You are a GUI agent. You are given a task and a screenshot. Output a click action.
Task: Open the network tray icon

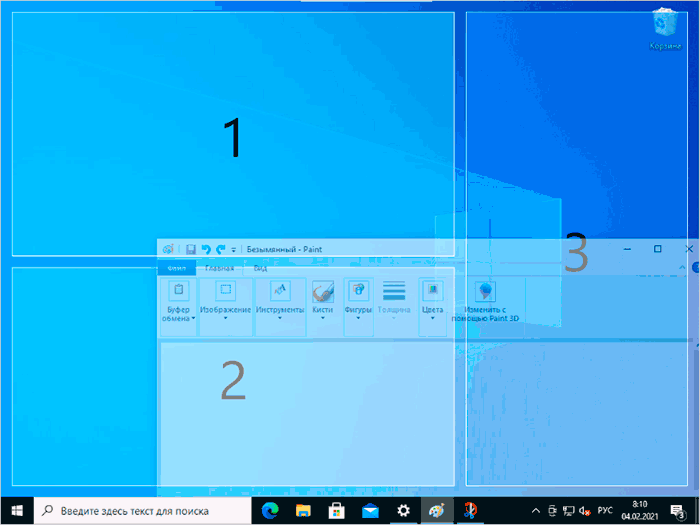(x=568, y=511)
